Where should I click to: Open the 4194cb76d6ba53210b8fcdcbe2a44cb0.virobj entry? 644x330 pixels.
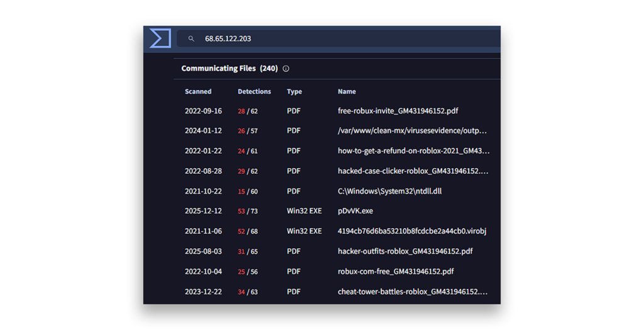click(x=412, y=231)
